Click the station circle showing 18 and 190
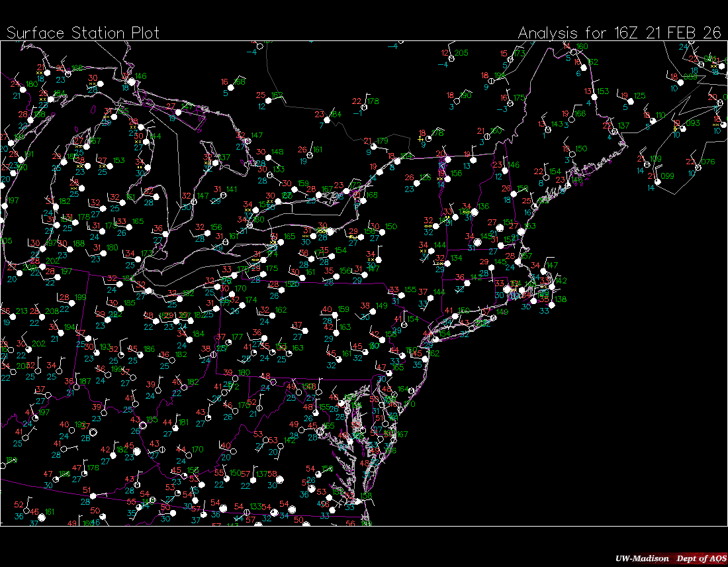This screenshot has width=728, height=567. point(455,101)
